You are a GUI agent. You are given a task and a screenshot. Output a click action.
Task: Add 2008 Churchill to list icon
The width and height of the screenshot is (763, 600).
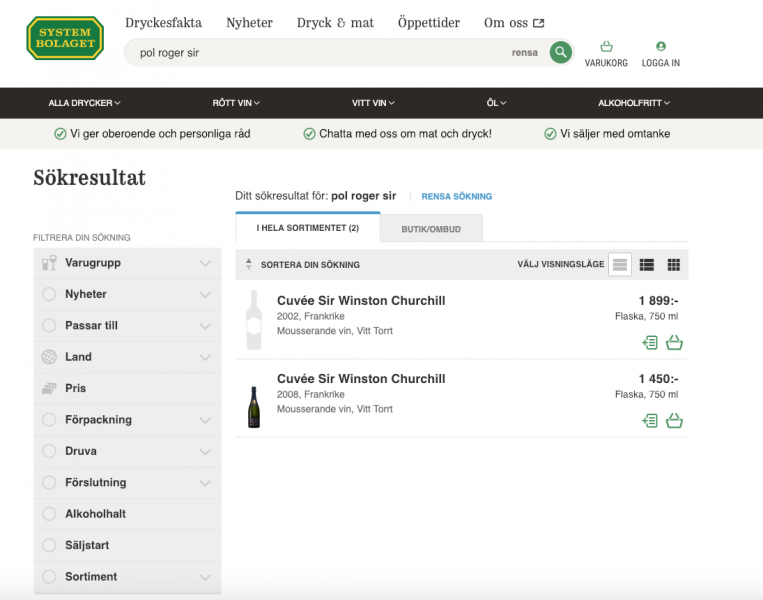(x=650, y=420)
